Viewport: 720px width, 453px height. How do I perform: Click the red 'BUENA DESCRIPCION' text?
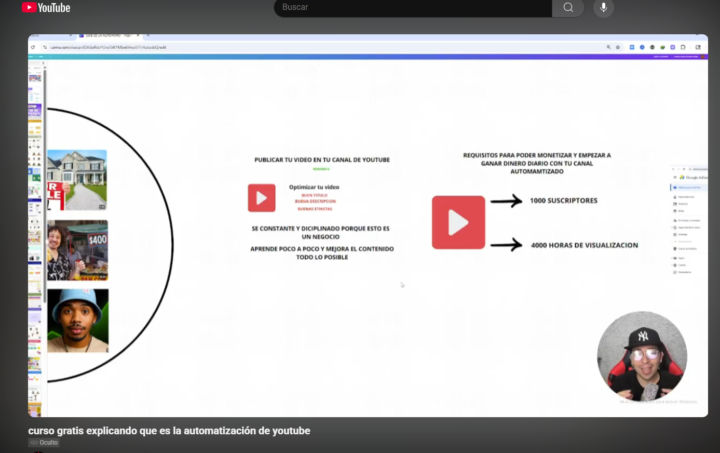[315, 201]
